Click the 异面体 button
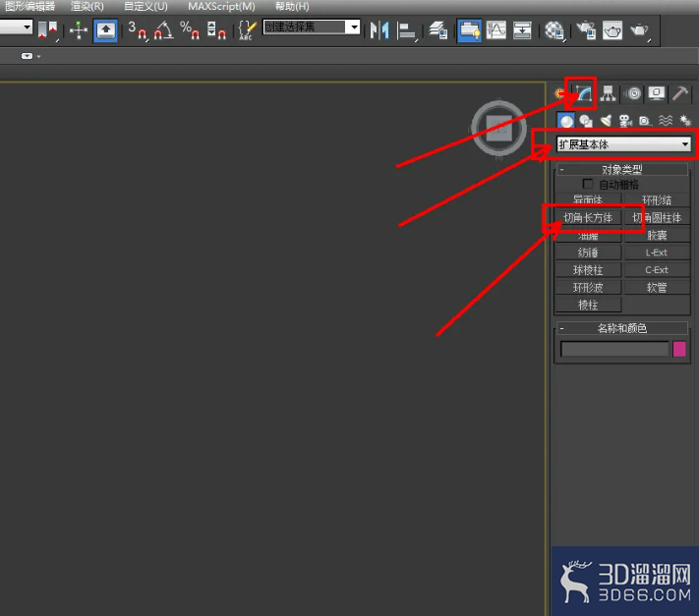Viewport: 699px width, 616px height. click(588, 200)
